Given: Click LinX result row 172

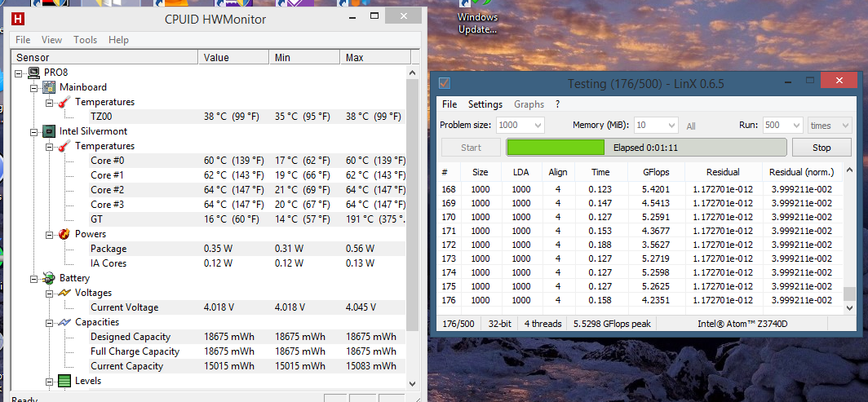Looking at the screenshot, I should point(640,245).
